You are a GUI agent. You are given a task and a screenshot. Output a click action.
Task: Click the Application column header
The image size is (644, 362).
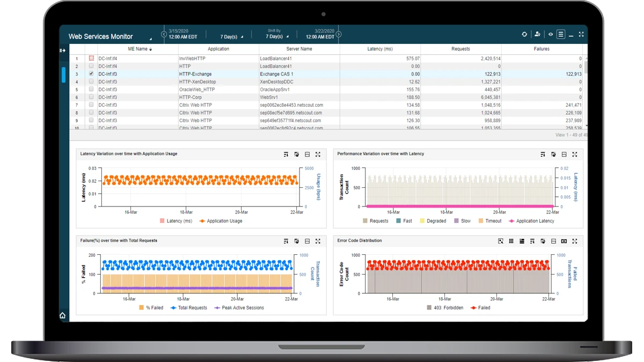pyautogui.click(x=218, y=49)
